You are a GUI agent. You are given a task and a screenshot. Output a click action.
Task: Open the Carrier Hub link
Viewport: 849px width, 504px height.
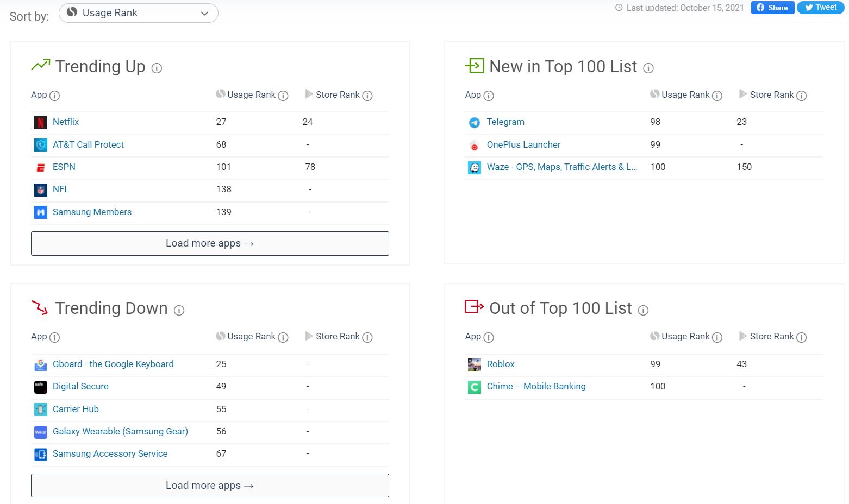pyautogui.click(x=76, y=409)
